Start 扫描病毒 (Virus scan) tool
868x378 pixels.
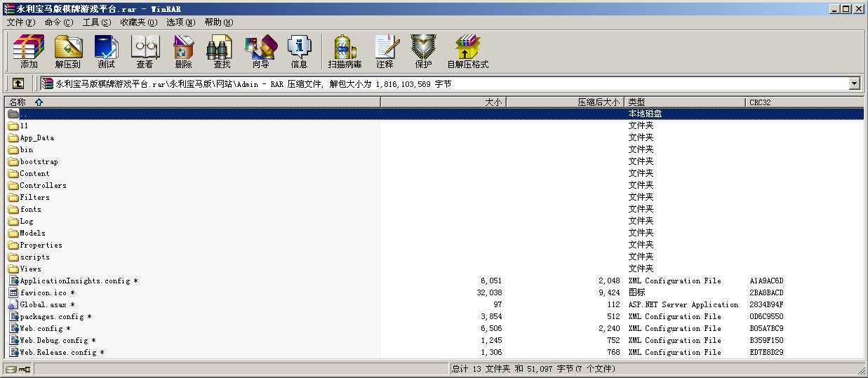(345, 51)
